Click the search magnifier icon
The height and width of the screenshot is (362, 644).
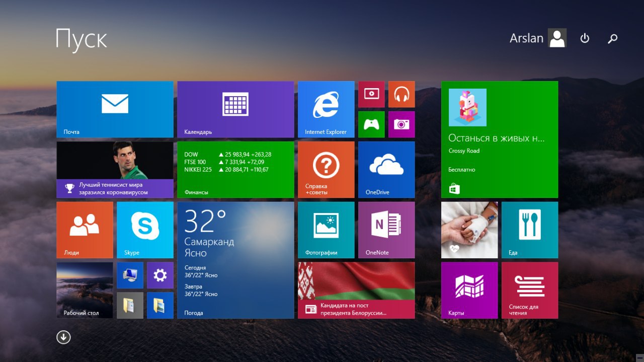pyautogui.click(x=612, y=38)
